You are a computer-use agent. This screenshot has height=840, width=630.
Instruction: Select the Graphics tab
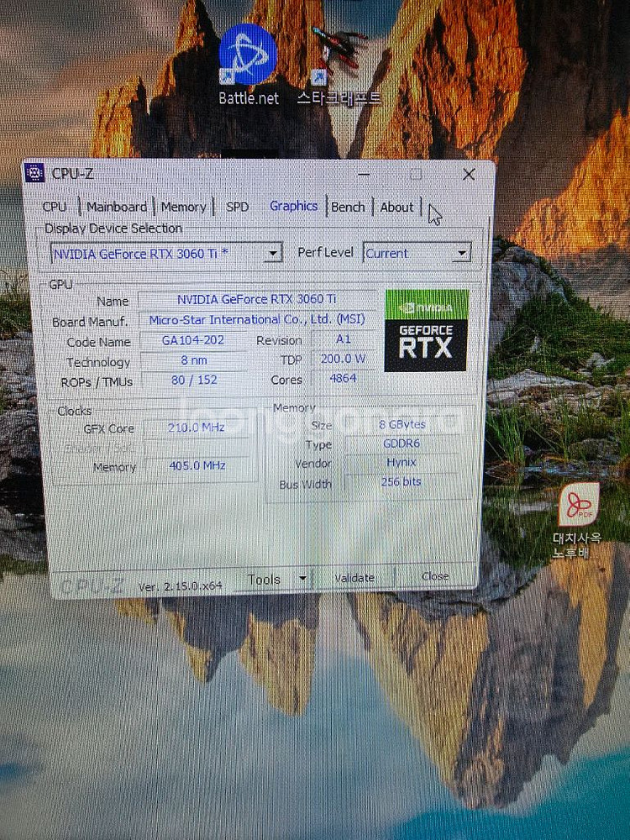point(293,206)
